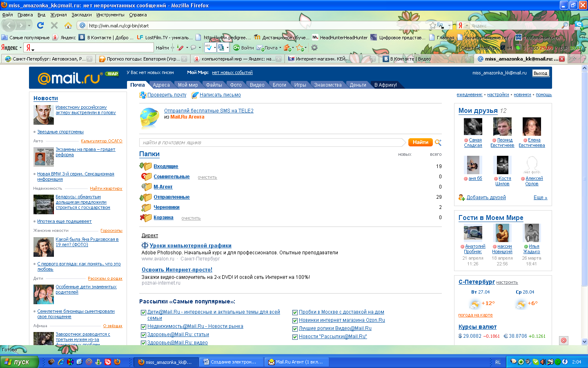This screenshot has height=368, width=588.
Task: Click the add friends person icon
Action: [x=461, y=197]
